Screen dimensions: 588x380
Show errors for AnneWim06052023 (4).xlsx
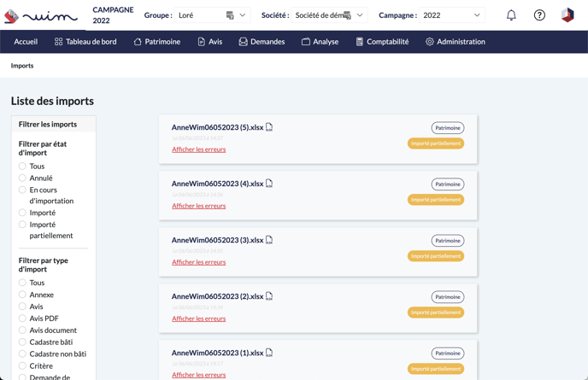pos(198,206)
